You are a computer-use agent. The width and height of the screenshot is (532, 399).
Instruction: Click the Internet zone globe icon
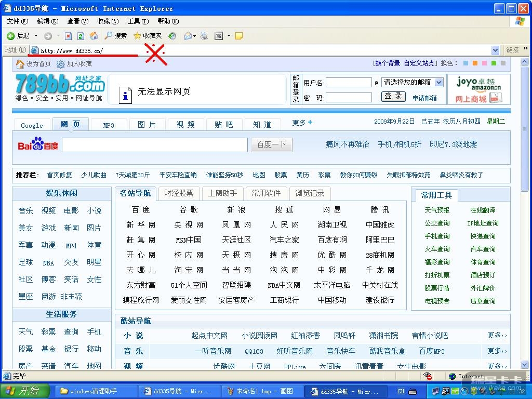451,376
